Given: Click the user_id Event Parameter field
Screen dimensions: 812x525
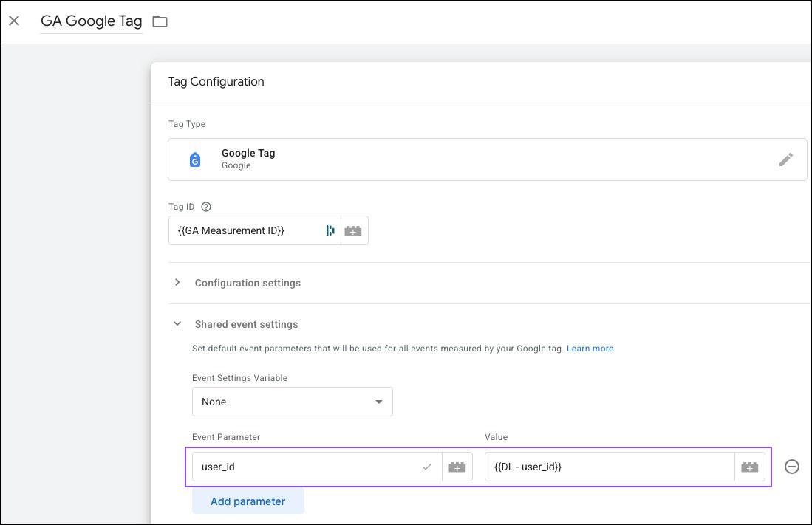Looking at the screenshot, I should [317, 467].
